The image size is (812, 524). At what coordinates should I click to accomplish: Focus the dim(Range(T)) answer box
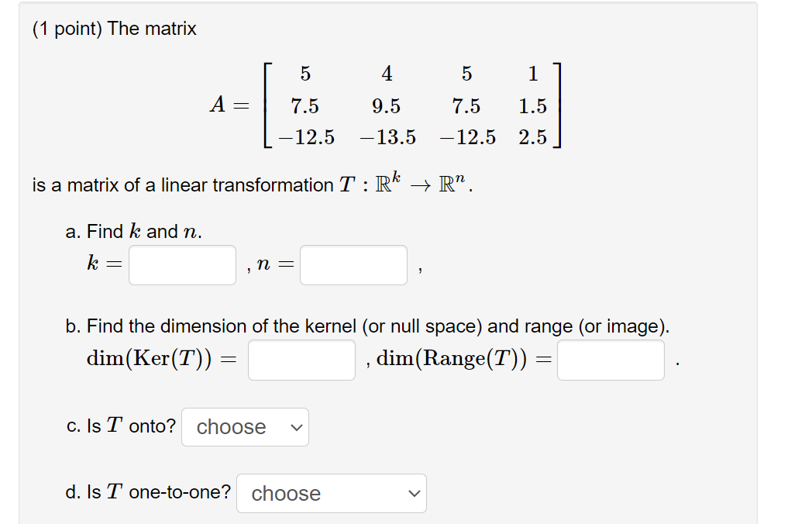[x=611, y=360]
